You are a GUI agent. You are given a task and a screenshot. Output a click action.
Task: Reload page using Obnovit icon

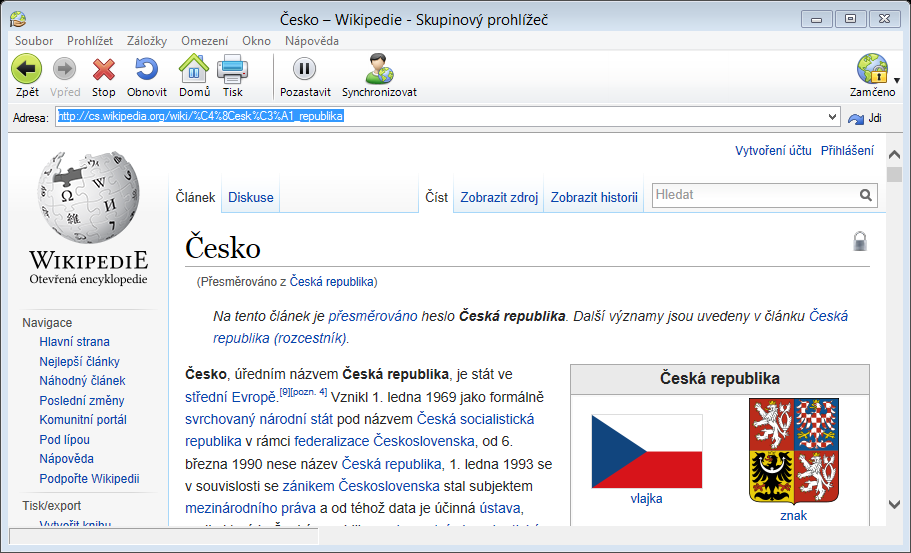pyautogui.click(x=146, y=69)
